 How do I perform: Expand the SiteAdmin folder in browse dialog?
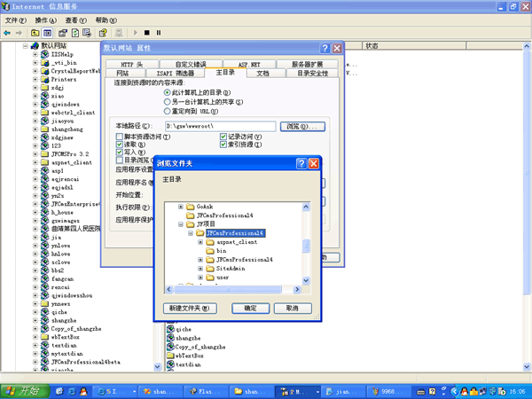point(200,269)
